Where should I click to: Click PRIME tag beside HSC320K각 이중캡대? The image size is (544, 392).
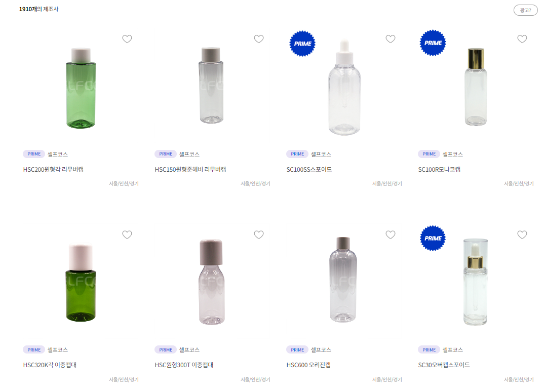(34, 349)
